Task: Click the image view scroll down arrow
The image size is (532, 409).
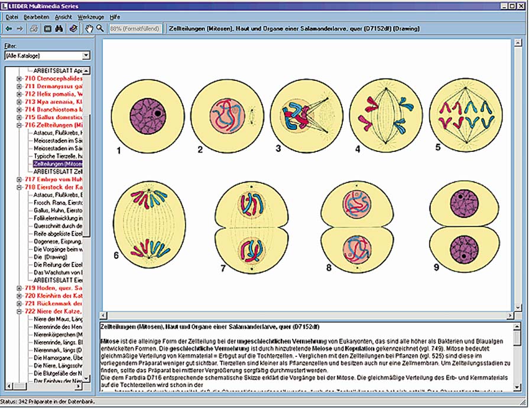Action: 518,307
